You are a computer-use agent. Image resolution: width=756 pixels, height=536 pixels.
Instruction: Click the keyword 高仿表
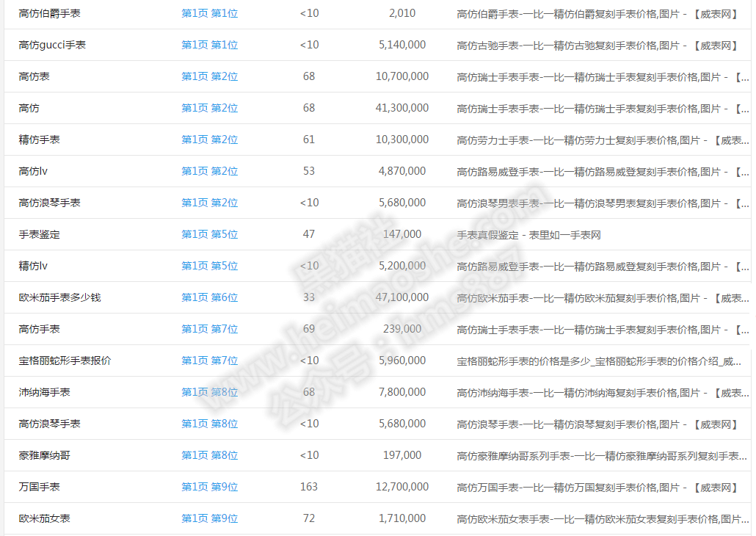tap(34, 76)
